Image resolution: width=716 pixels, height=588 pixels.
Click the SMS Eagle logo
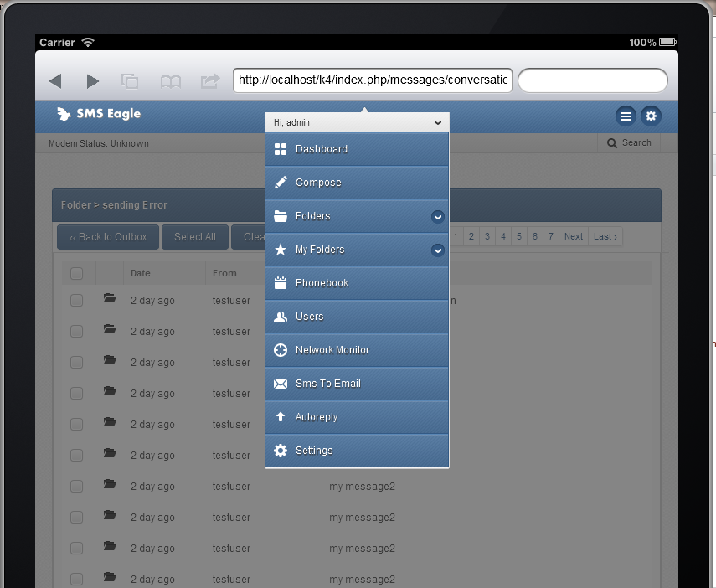click(x=99, y=114)
